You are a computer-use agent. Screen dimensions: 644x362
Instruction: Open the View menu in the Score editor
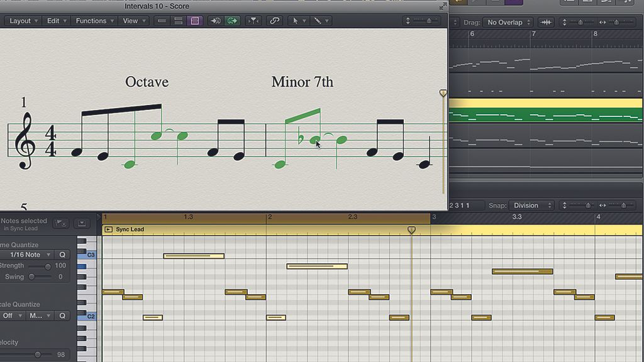pos(132,21)
